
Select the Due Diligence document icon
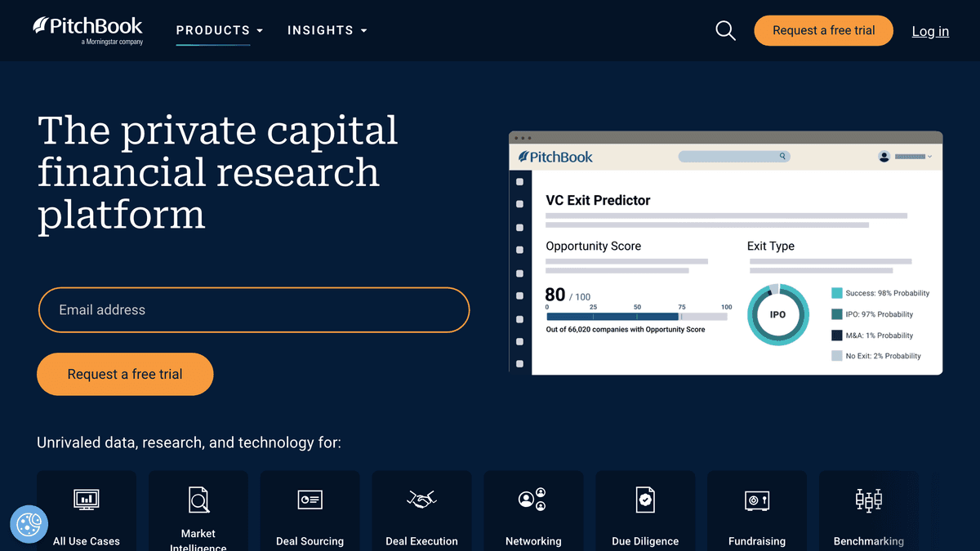point(645,499)
